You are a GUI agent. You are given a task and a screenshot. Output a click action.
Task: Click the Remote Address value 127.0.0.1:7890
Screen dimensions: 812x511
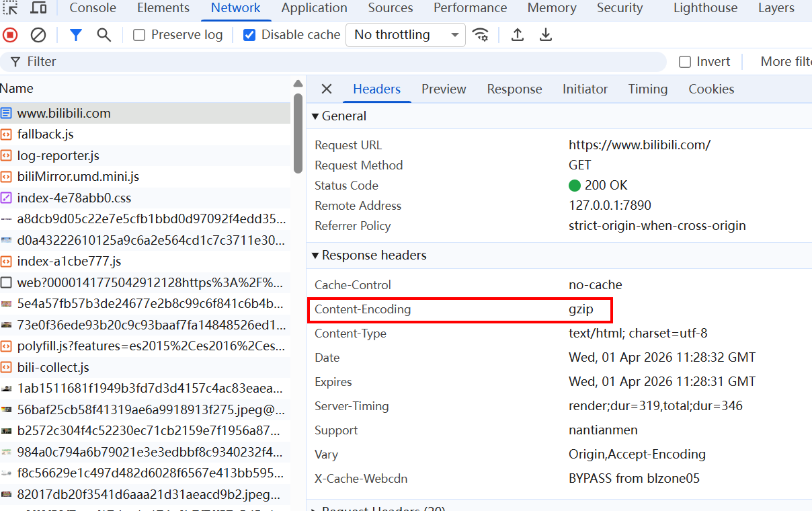point(610,206)
